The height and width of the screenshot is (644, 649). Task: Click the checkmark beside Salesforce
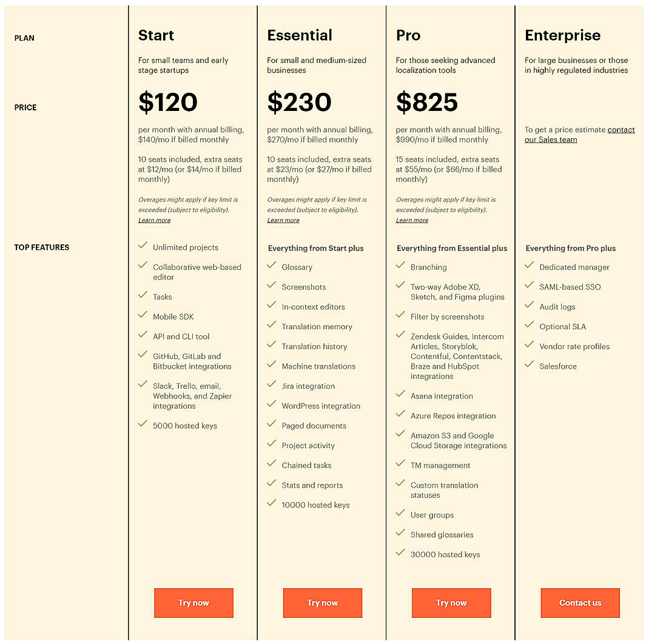point(529,366)
